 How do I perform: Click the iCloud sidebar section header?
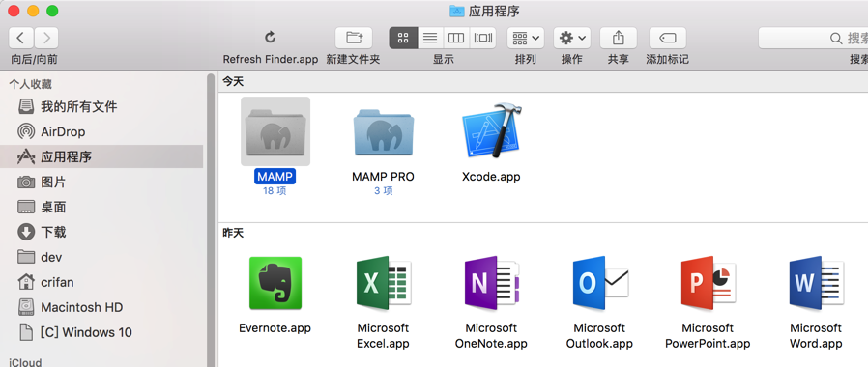(x=25, y=362)
